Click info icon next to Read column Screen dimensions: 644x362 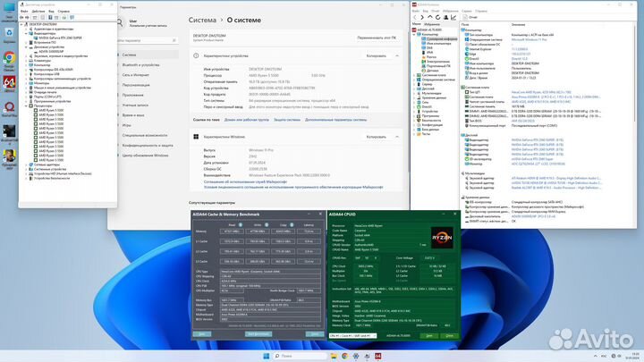(x=241, y=224)
